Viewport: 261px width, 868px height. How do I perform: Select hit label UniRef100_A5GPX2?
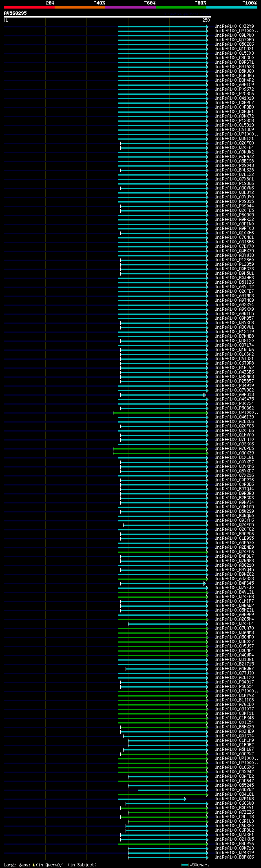[234, 754]
